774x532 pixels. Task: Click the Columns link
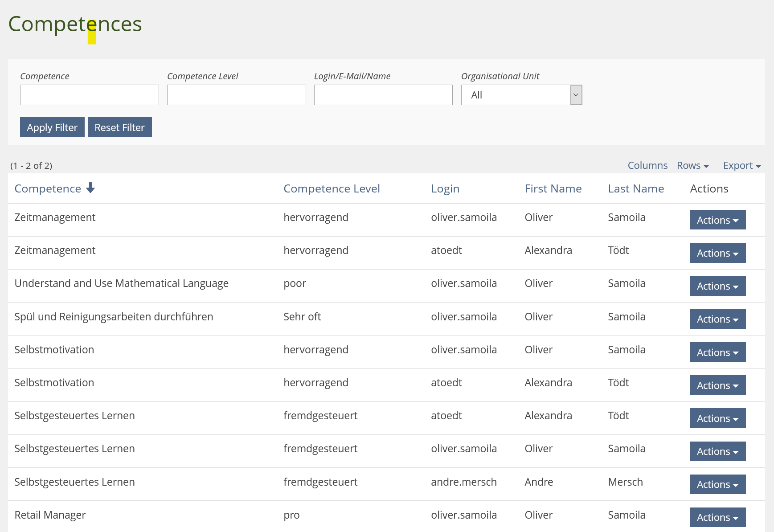(647, 166)
